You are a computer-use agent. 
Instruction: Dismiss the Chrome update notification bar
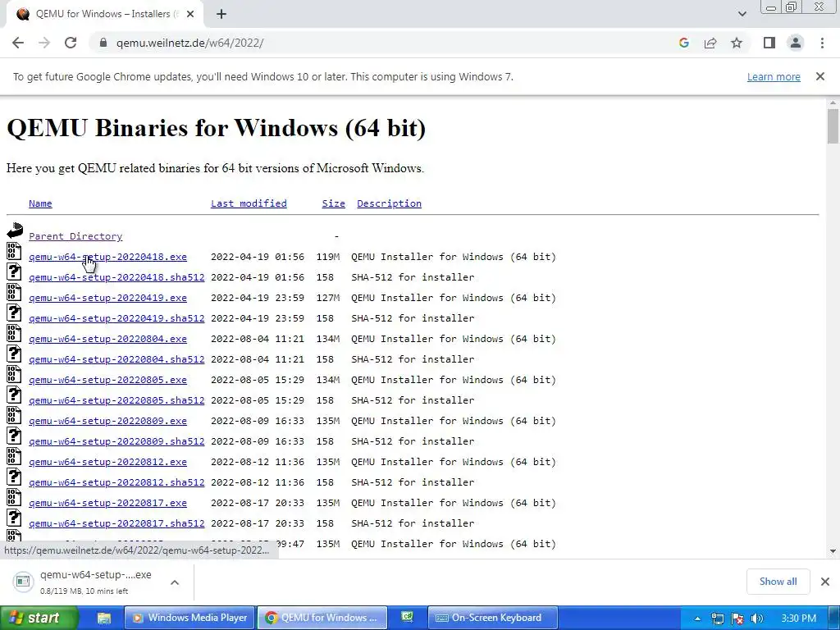coord(819,76)
